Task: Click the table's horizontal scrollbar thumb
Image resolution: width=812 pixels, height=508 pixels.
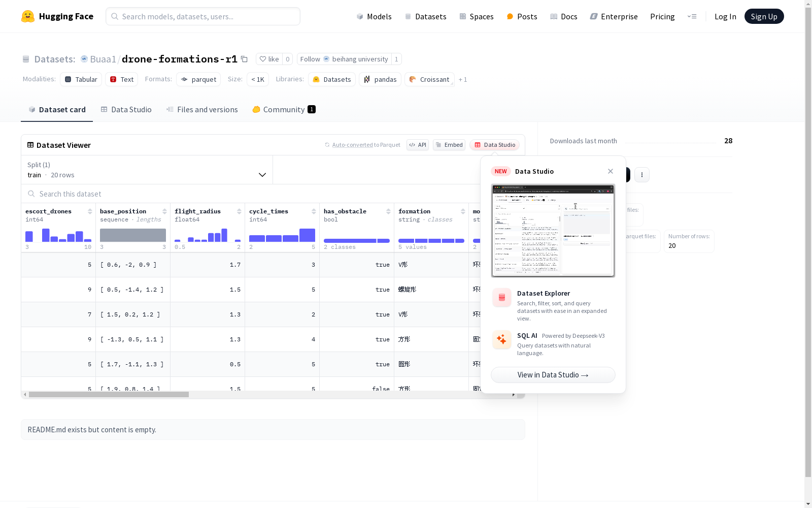Action: click(109, 394)
